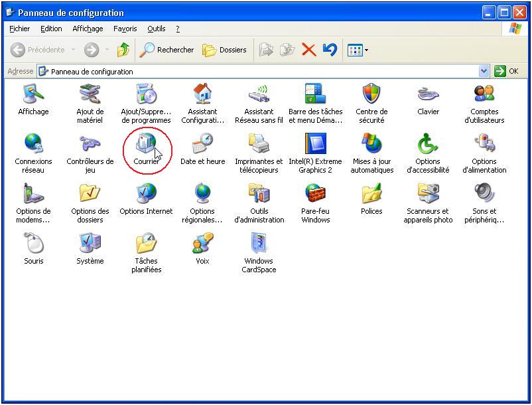
Task: Open the Edition menu
Action: (x=51, y=29)
